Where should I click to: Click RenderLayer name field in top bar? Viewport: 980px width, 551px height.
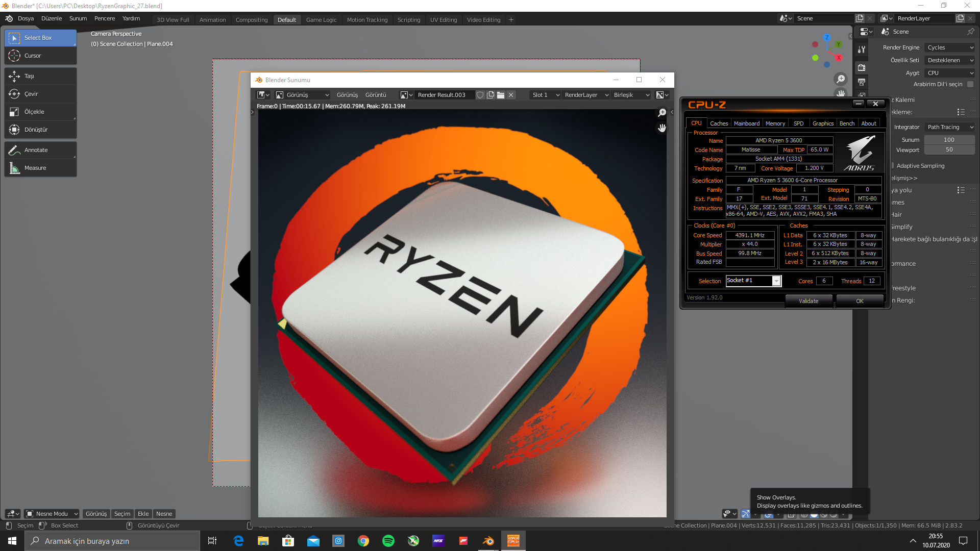coord(925,18)
